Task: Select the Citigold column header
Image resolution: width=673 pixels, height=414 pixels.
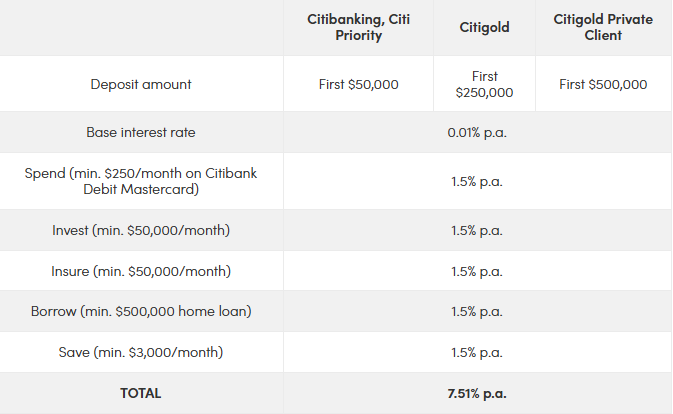Action: click(484, 27)
